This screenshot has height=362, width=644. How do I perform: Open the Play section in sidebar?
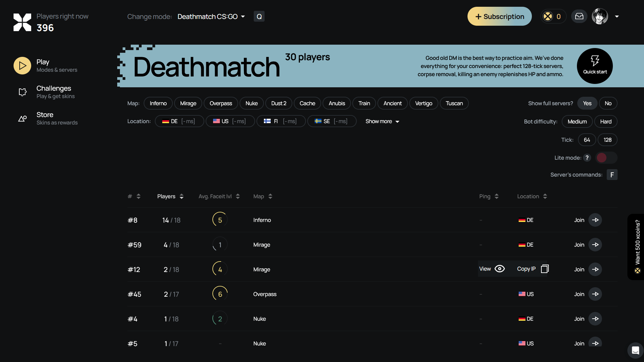click(x=22, y=65)
